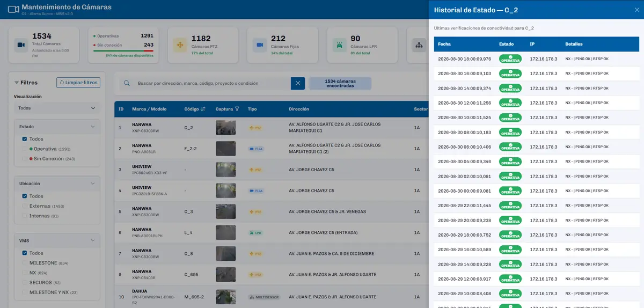Click the Dirección column header
The height and width of the screenshot is (308, 644).
pyautogui.click(x=299, y=109)
